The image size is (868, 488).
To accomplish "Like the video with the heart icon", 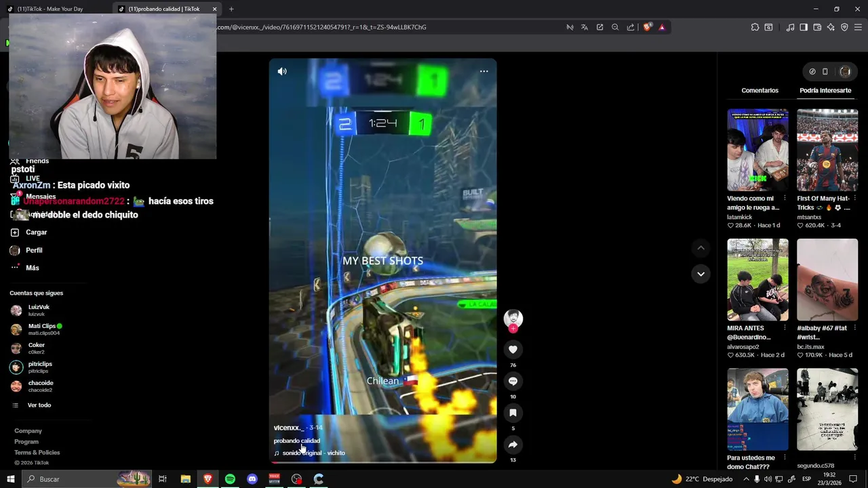I will coord(513,350).
